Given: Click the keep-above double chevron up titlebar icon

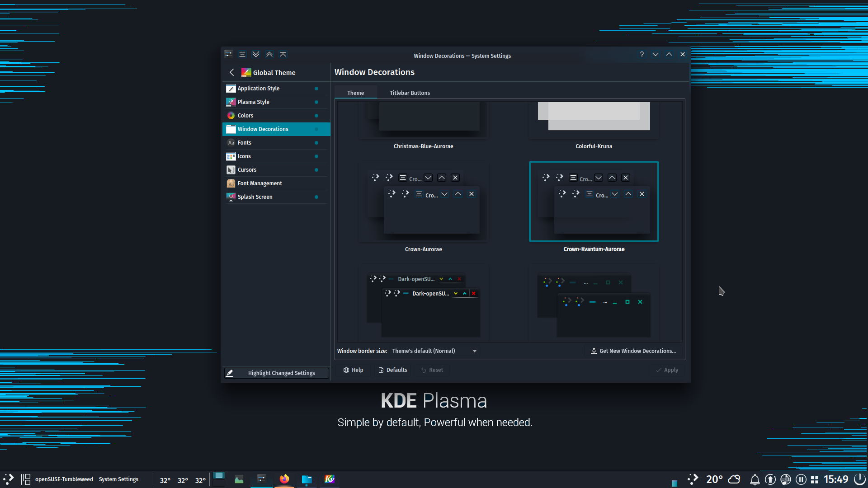Looking at the screenshot, I should pyautogui.click(x=269, y=54).
